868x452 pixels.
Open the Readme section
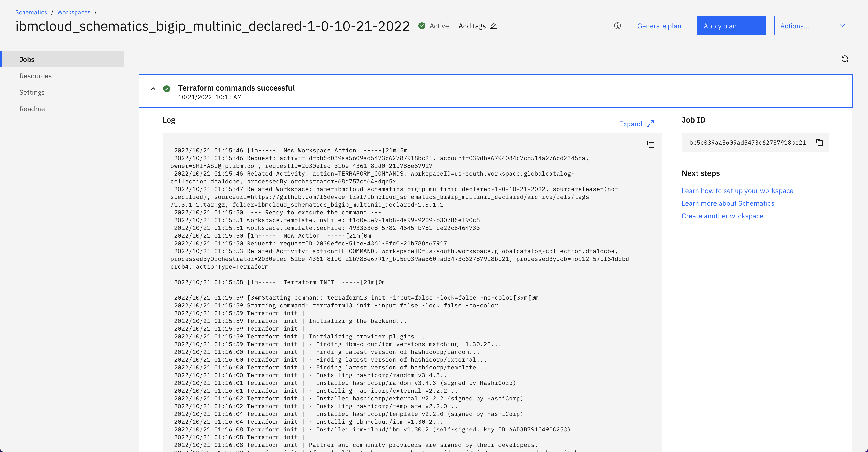[x=32, y=109]
